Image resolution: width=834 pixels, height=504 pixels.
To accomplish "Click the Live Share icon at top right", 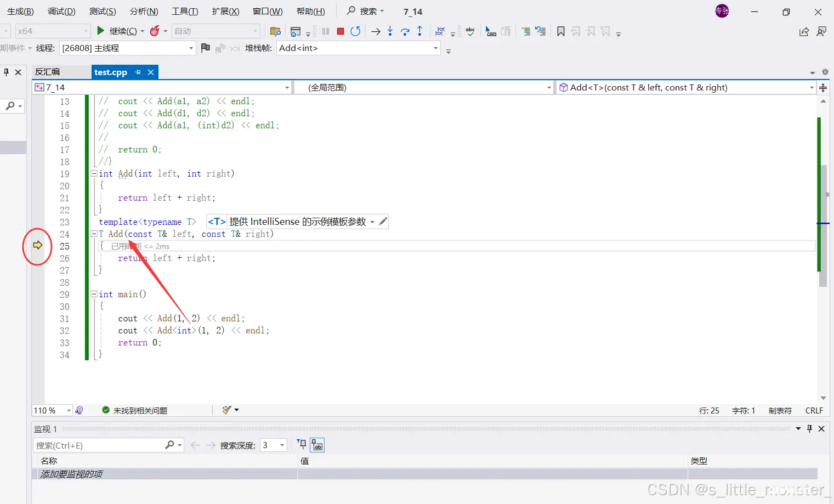I will pos(804,31).
